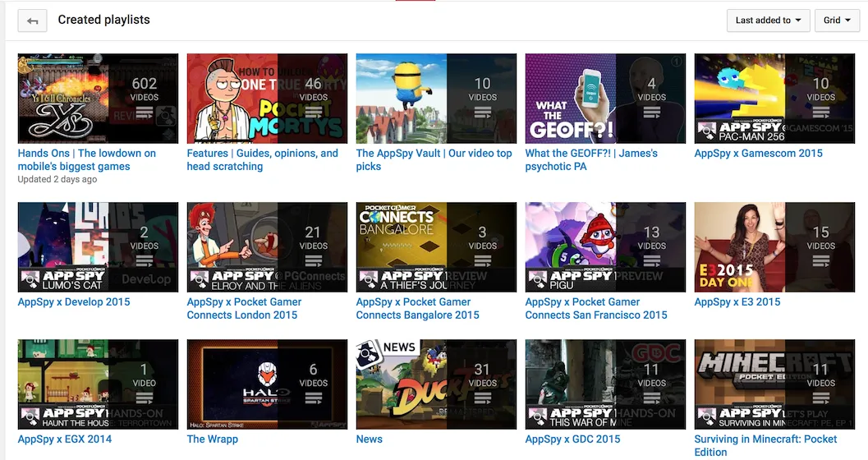The width and height of the screenshot is (868, 460).
Task: Open the Pocket Mortys Features thumbnail
Action: coord(267,99)
